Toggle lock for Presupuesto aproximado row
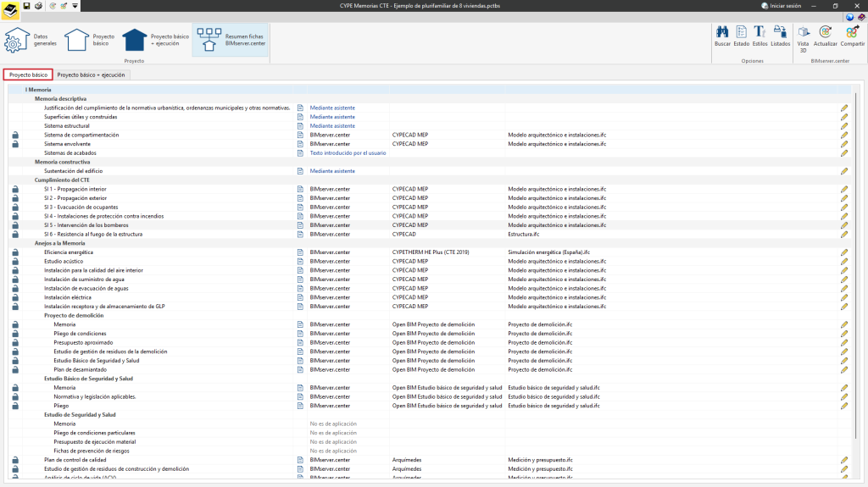 (x=15, y=342)
